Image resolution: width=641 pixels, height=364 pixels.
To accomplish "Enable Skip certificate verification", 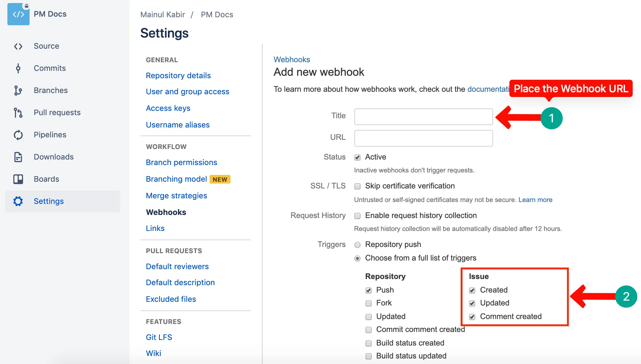I will coord(357,186).
